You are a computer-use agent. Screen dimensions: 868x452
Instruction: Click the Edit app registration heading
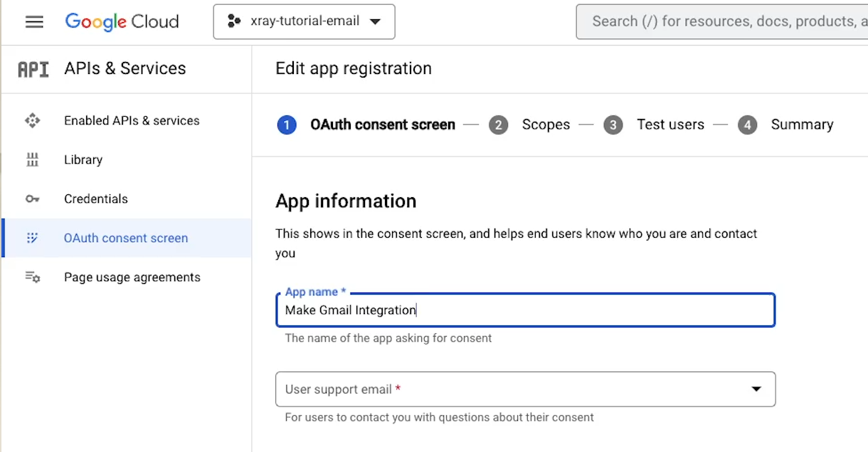354,68
